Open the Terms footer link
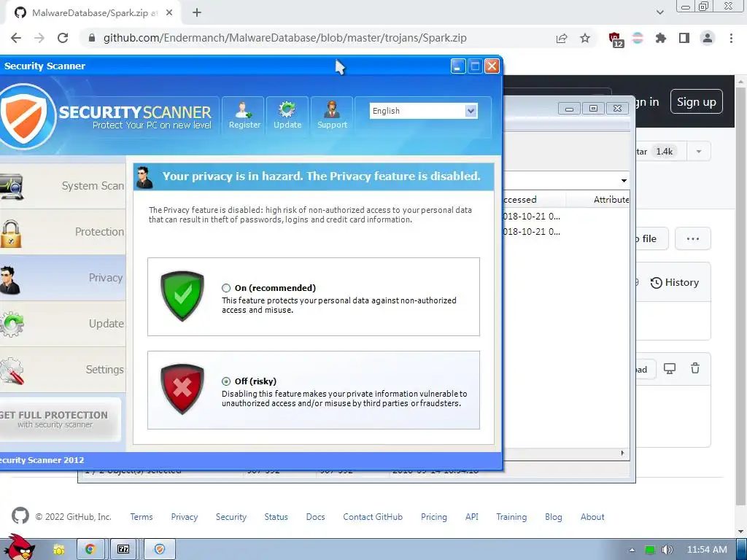The width and height of the screenshot is (747, 560). [x=142, y=517]
